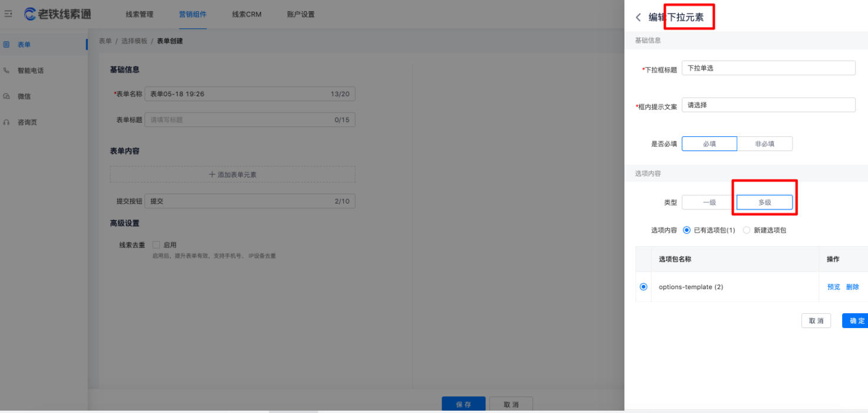Click the sidebar collapse hamburger icon
This screenshot has width=868, height=413.
click(x=8, y=14)
